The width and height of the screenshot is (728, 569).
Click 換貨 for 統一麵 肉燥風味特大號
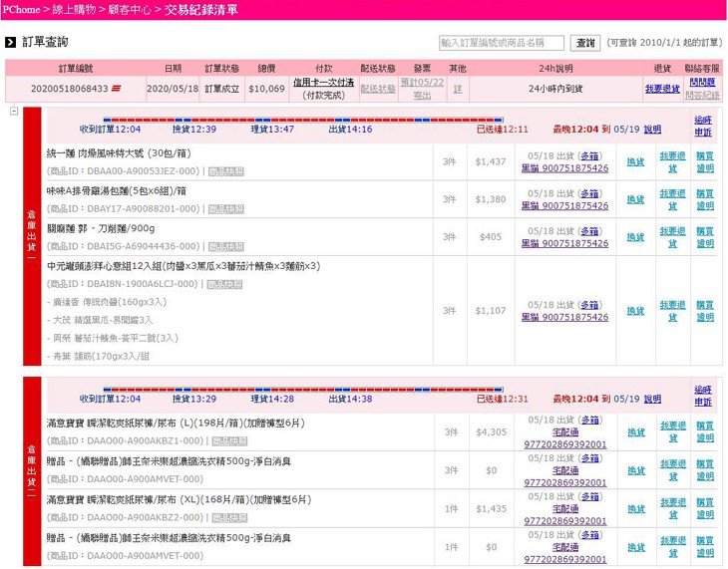[635, 162]
